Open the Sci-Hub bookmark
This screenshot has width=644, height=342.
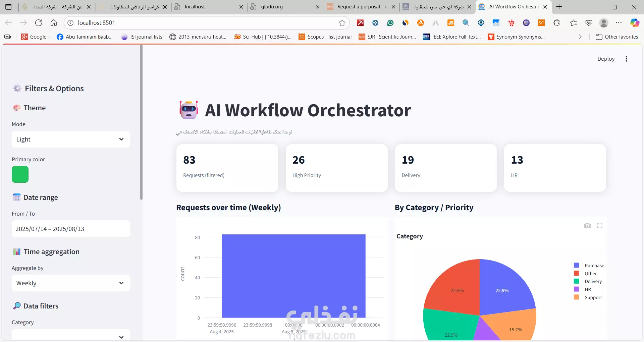coord(263,37)
